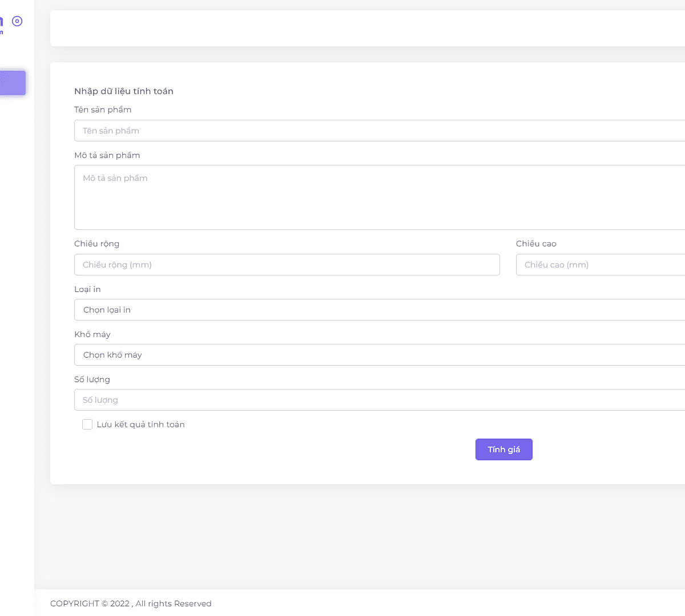The height and width of the screenshot is (616, 685).
Task: Expand the Chọn khổ máy dropdown
Action: (380, 355)
